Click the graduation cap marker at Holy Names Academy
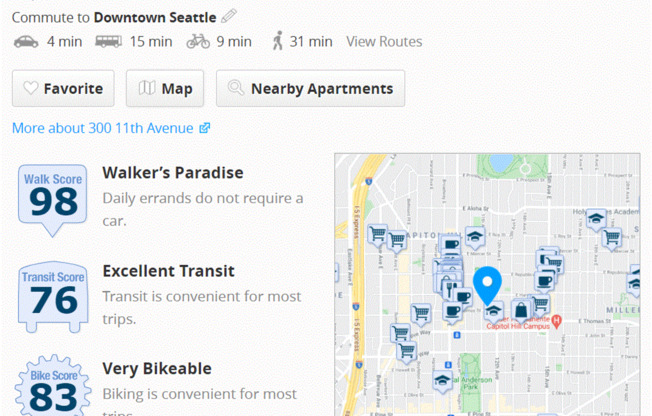This screenshot has height=416, width=652. pyautogui.click(x=596, y=219)
